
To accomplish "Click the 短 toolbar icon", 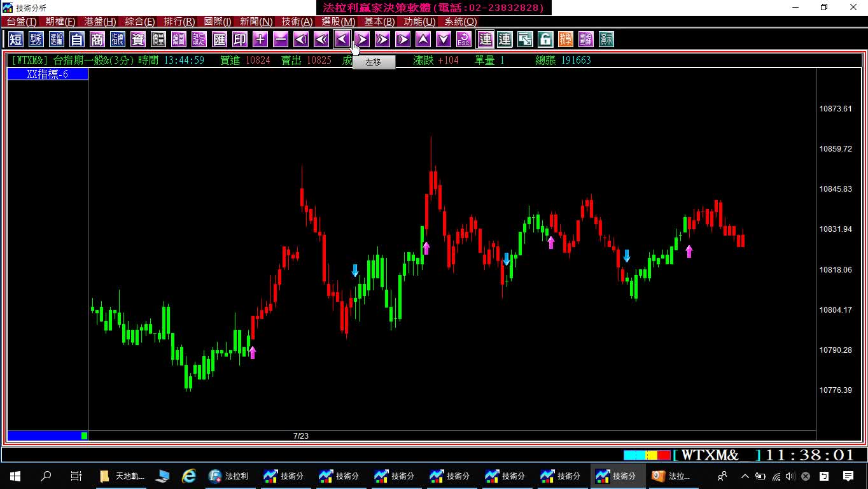I will click(16, 39).
